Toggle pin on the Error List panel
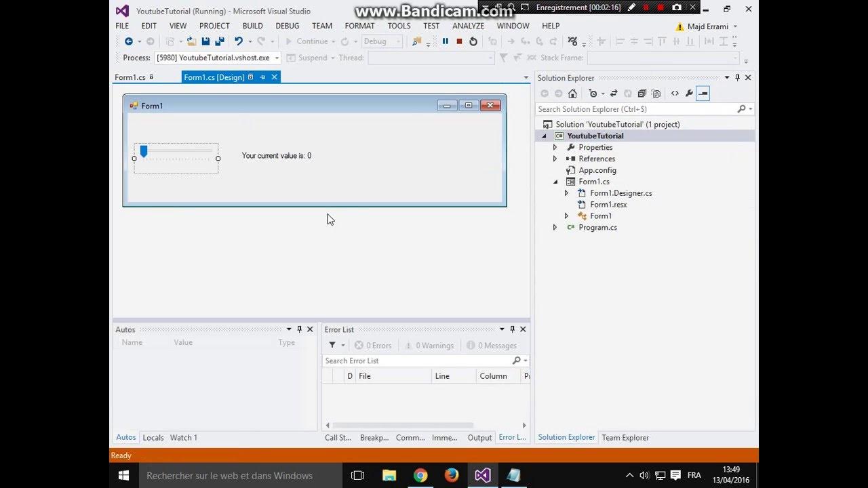868x488 pixels. 513,329
